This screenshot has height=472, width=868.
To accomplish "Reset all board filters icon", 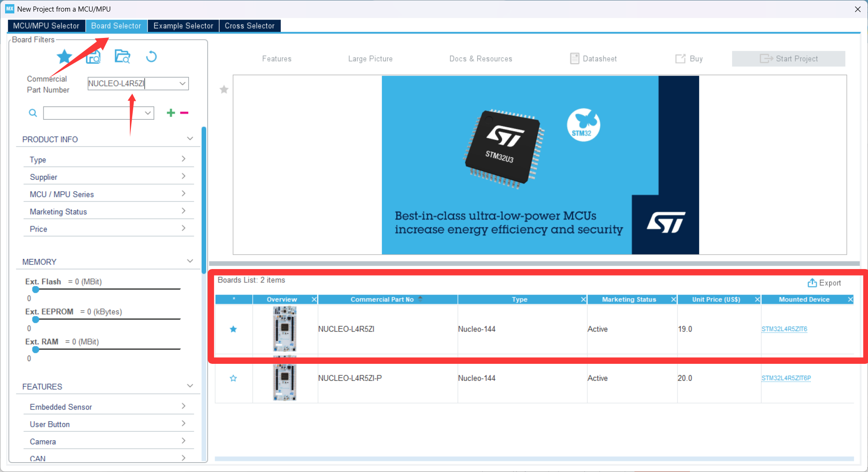I will point(151,56).
